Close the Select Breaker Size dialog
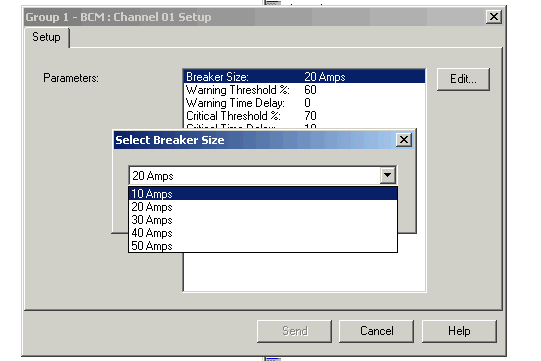 404,140
